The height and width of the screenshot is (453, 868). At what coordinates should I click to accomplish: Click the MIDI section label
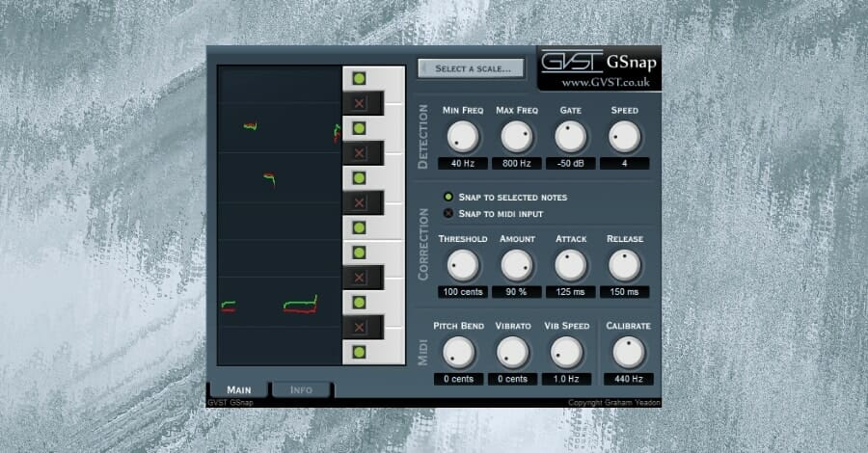pyautogui.click(x=423, y=353)
